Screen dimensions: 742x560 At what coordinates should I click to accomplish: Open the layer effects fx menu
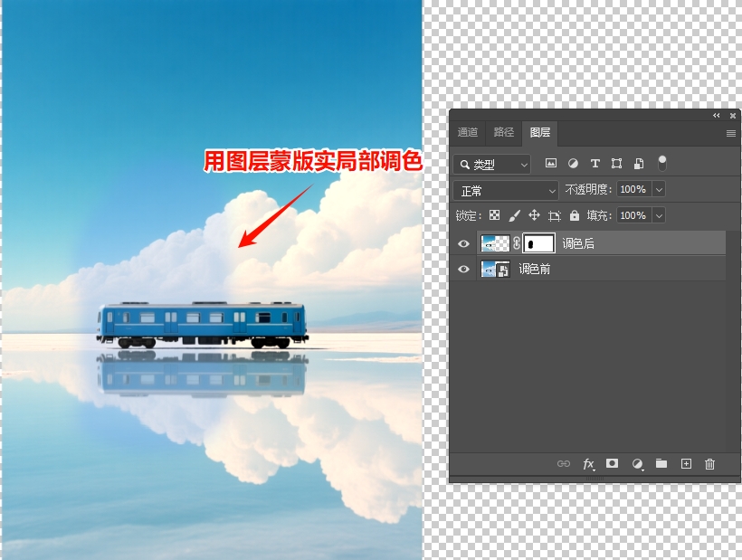[588, 463]
